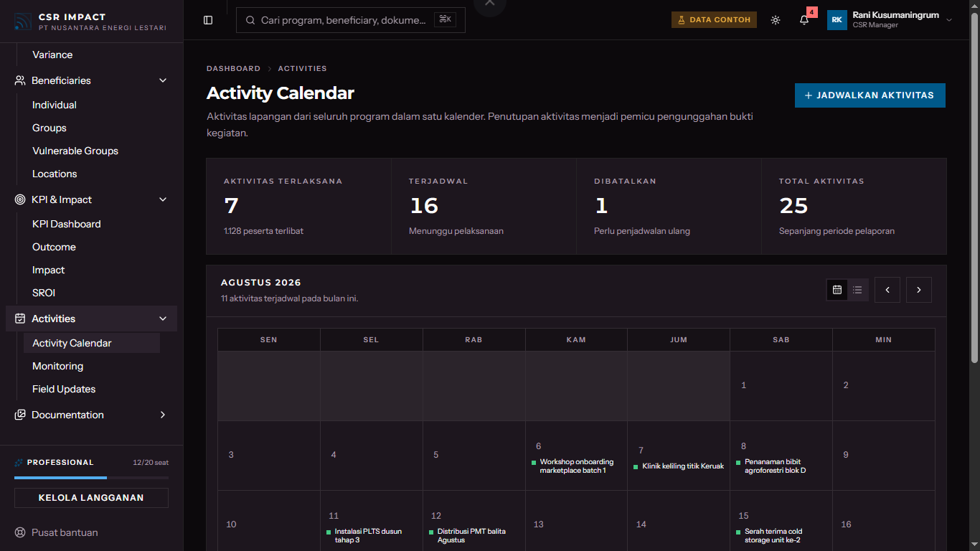
Task: Click the RK user avatar
Action: point(837,20)
